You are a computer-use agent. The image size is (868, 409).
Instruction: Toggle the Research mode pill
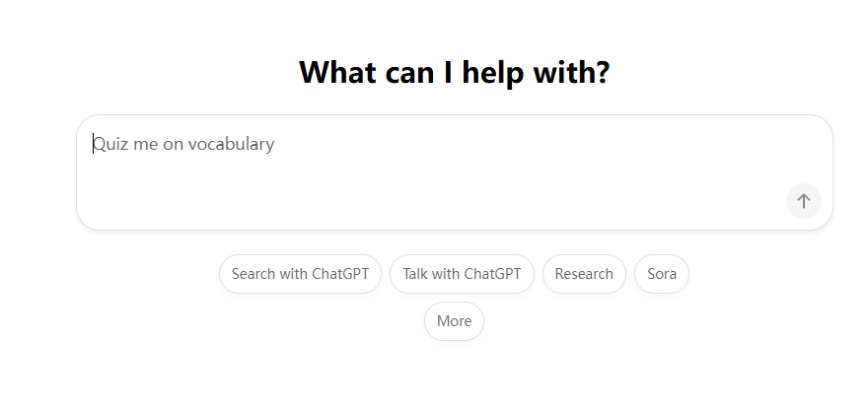click(x=584, y=274)
